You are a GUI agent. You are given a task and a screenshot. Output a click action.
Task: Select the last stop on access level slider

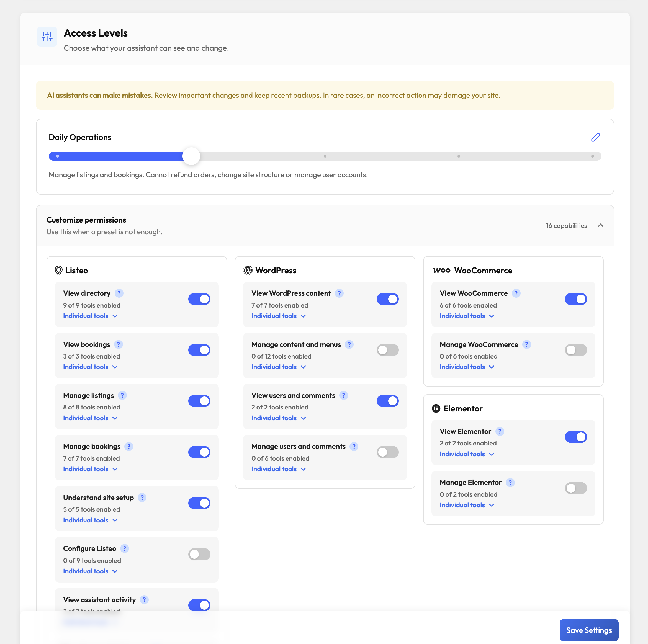coord(592,156)
